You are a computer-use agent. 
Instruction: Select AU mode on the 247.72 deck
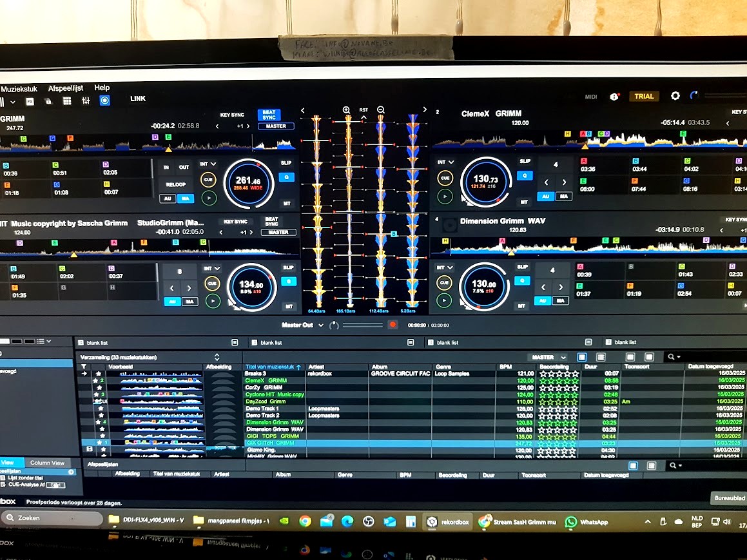(168, 198)
